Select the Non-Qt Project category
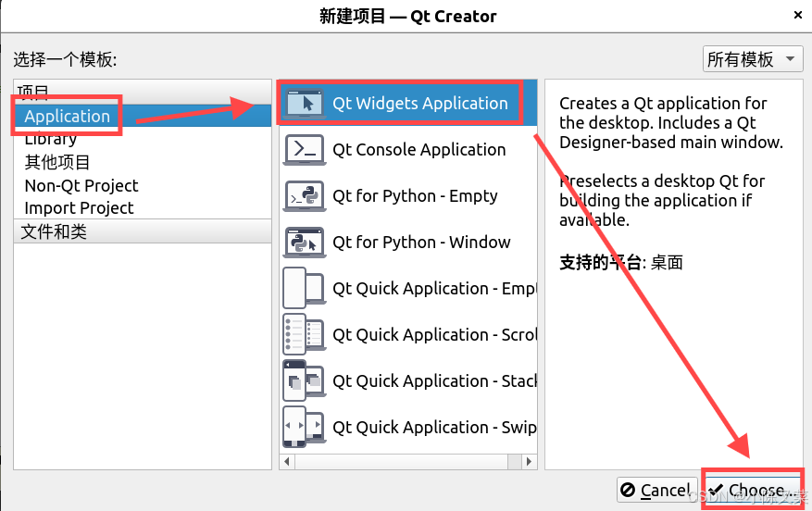 [x=81, y=185]
